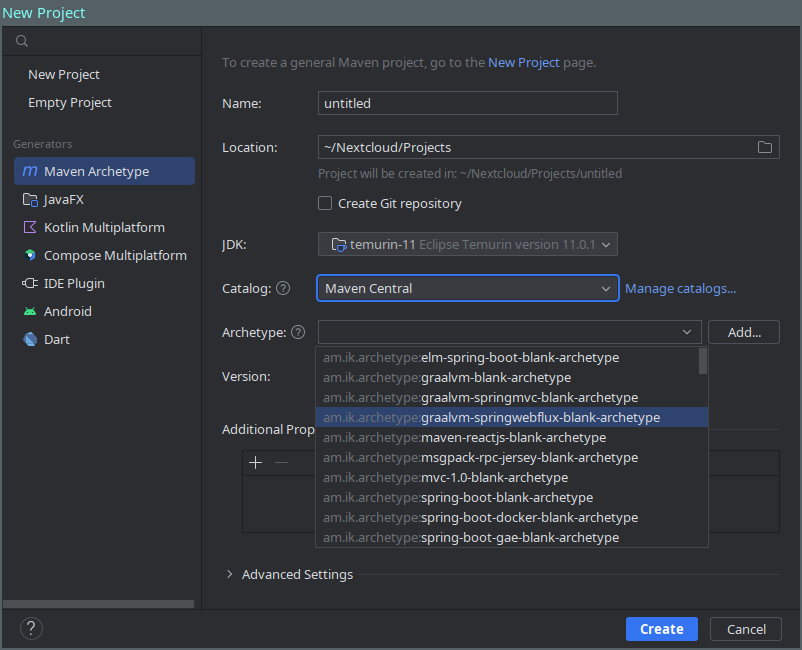
Task: Open the JavaFX generator
Action: point(31,199)
